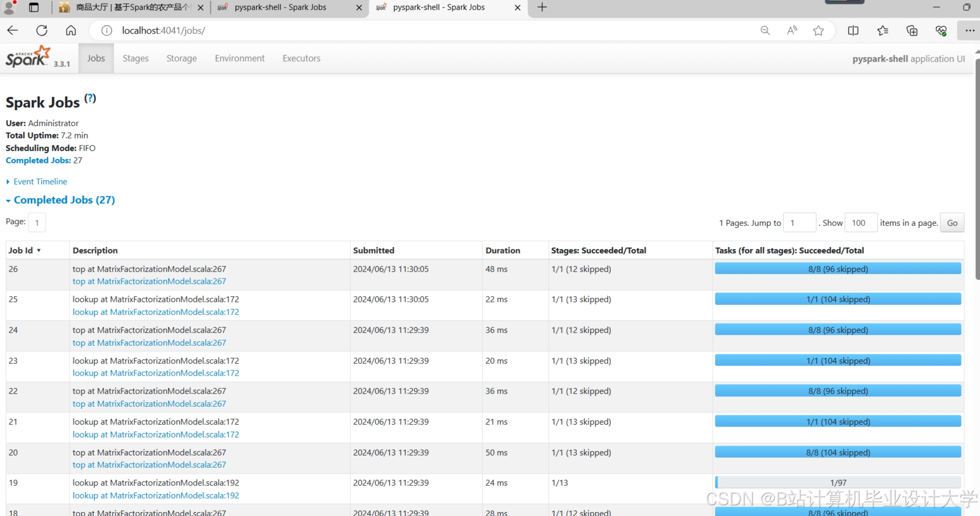Click the browser back arrow
This screenshot has width=980, height=516.
tap(12, 30)
